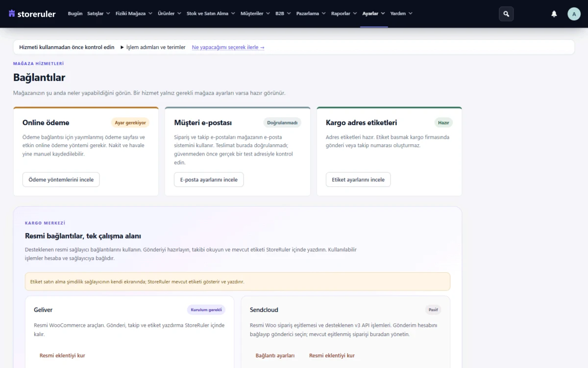Image resolution: width=588 pixels, height=368 pixels.
Task: Click Etiket ayarlarını incele button
Action: tap(358, 180)
